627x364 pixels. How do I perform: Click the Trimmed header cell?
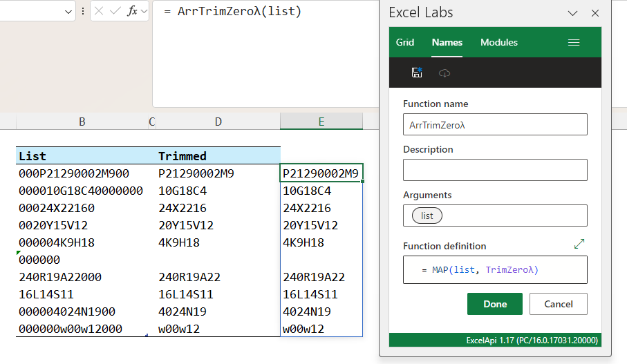click(218, 156)
